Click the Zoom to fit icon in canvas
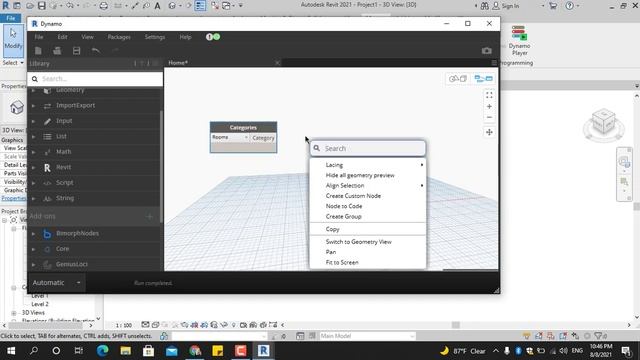This screenshot has width=640, height=360. coord(489,95)
